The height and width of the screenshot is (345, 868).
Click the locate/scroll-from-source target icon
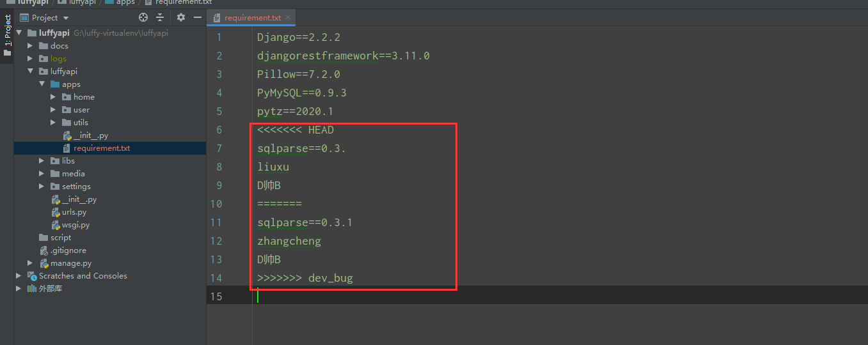(x=143, y=17)
